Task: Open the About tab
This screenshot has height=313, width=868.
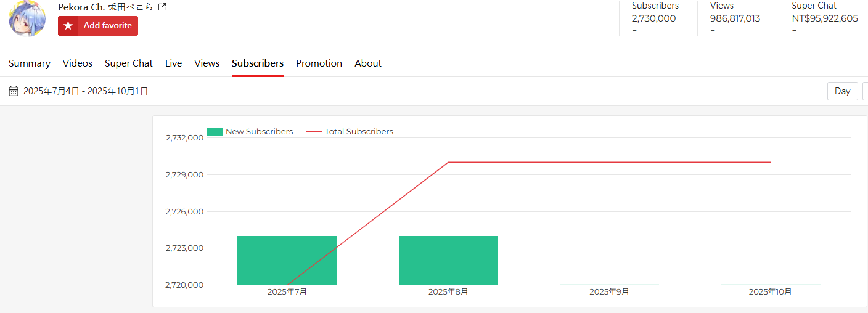Action: tap(368, 63)
